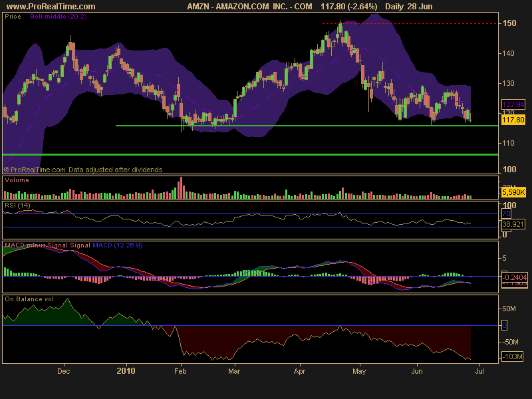The image size is (532, 399).
Task: Click the 117.80 (-2.64%) price quote
Action: (x=348, y=7)
